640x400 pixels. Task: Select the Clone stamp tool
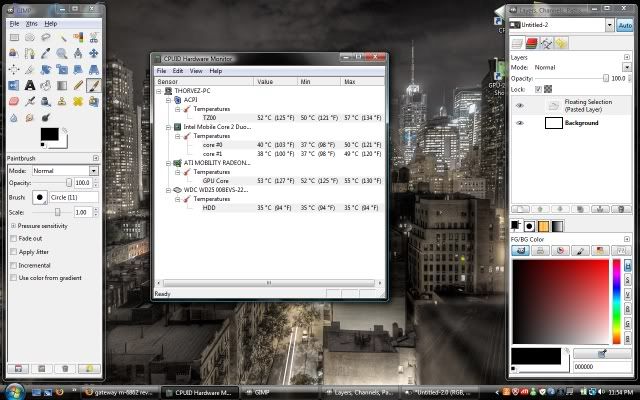tap(62, 101)
